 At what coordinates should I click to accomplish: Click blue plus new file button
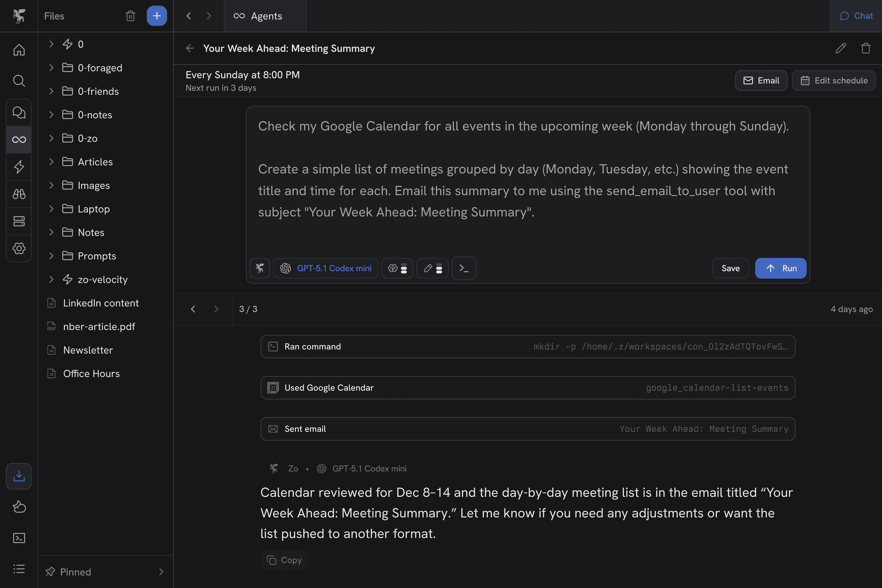point(157,16)
